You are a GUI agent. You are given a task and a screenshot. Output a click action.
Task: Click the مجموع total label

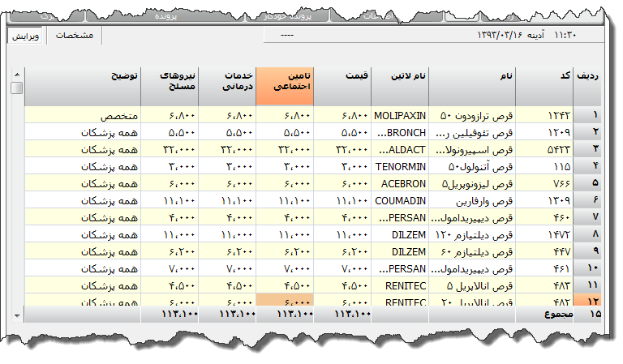(558, 315)
